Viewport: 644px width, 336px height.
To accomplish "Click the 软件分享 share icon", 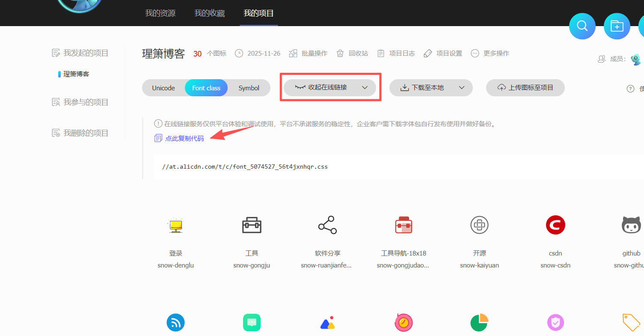I will point(327,225).
